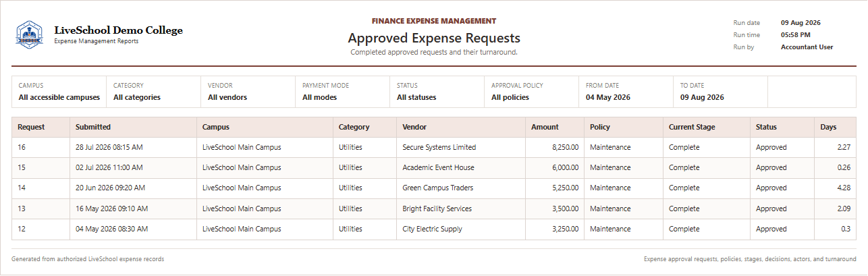Click vendor City Electric Supply
This screenshot has height=276, width=868.
(x=432, y=229)
